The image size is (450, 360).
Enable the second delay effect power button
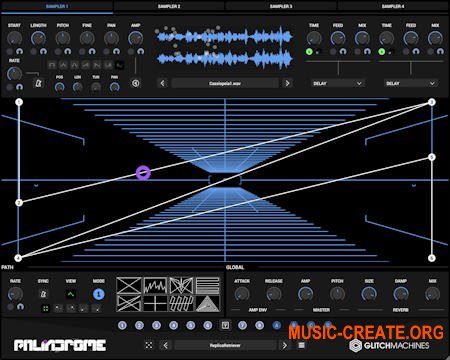(x=382, y=52)
